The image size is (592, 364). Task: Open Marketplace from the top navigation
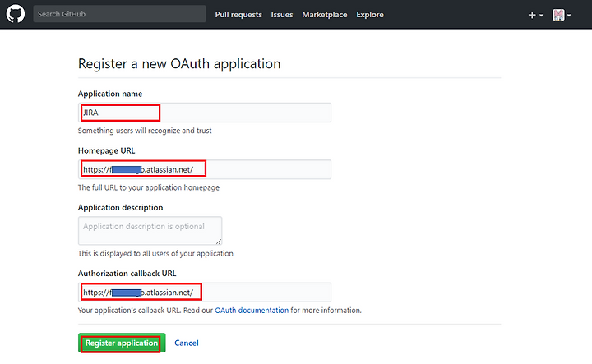324,14
